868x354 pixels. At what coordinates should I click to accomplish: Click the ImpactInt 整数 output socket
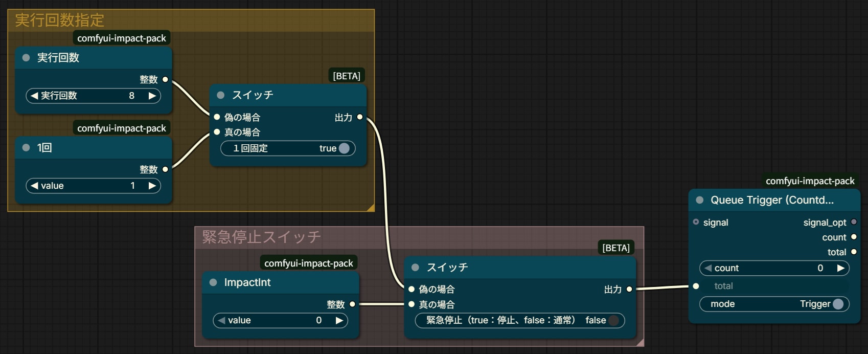tap(352, 304)
